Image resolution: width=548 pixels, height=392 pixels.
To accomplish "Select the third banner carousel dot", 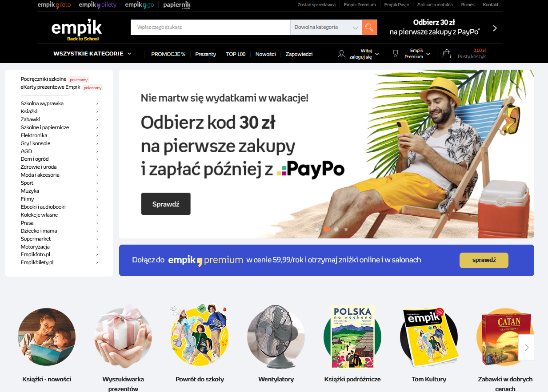I will tap(336, 229).
